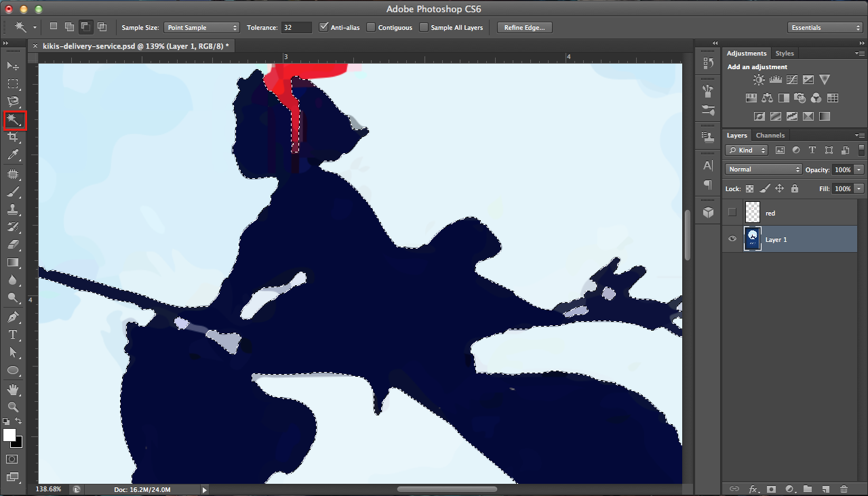Add a Channel Mixer adjustment

click(816, 98)
